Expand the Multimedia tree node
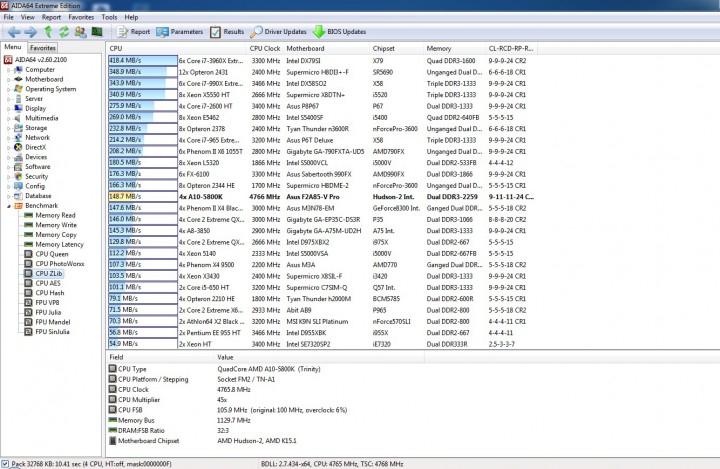 (8, 118)
